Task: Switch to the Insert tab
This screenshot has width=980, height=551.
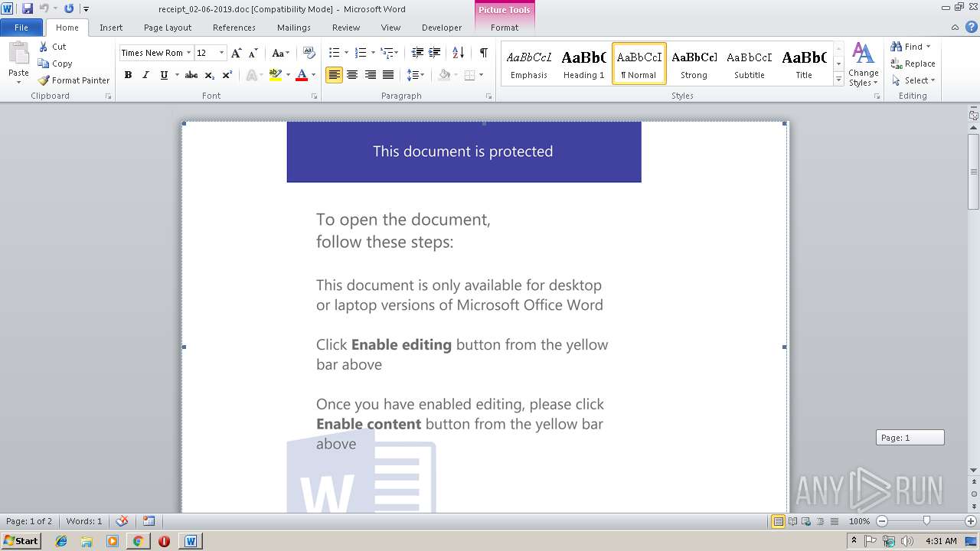Action: click(111, 28)
